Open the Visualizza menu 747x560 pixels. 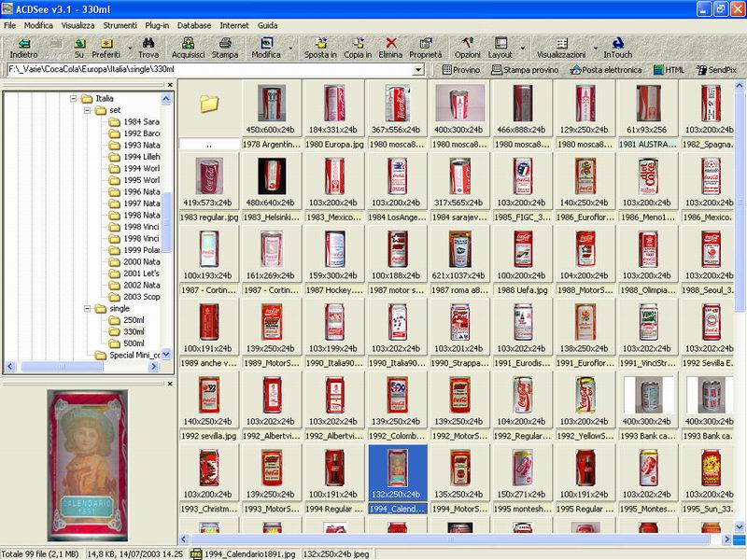(78, 25)
